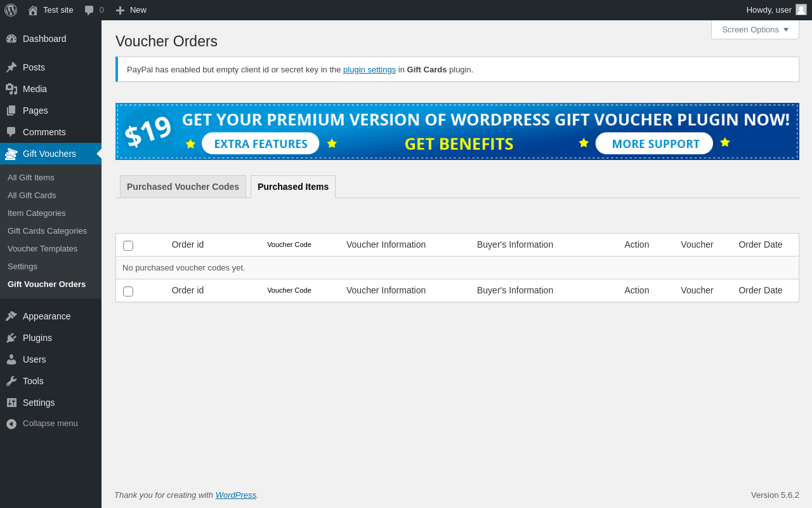Click the user avatar icon
The image size is (812, 508).
[x=801, y=10]
